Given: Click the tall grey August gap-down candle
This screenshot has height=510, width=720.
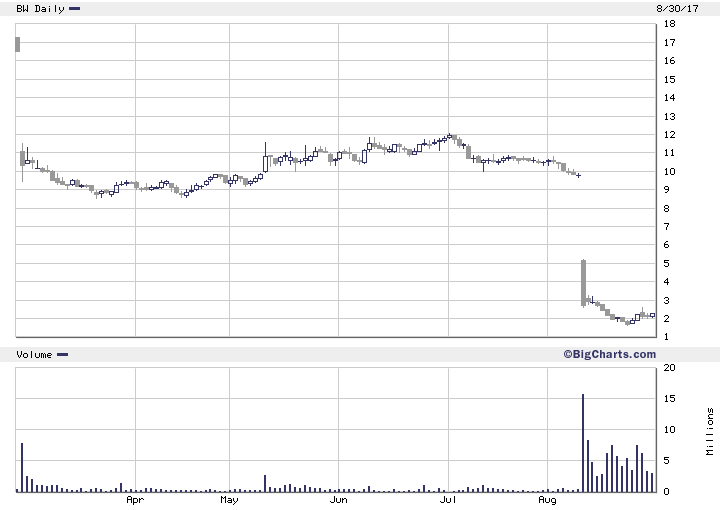Looking at the screenshot, I should (x=583, y=283).
